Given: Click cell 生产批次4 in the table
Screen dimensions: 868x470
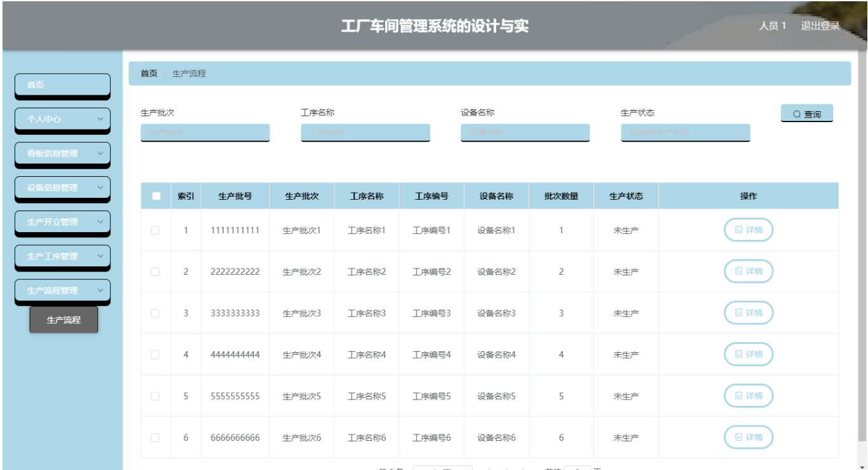Looking at the screenshot, I should (x=302, y=355).
